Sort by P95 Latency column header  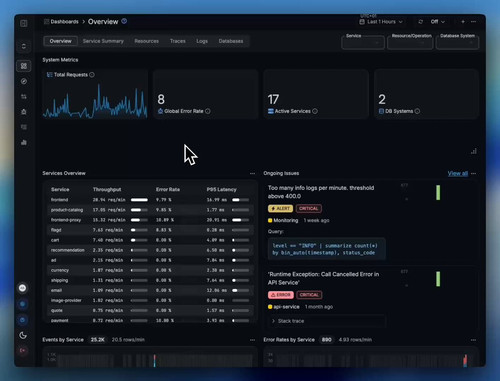(221, 189)
